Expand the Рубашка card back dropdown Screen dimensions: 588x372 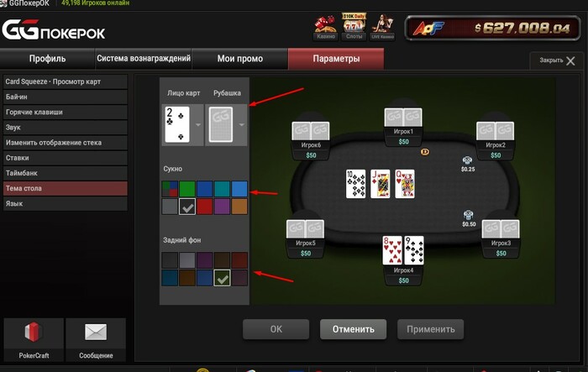point(242,125)
